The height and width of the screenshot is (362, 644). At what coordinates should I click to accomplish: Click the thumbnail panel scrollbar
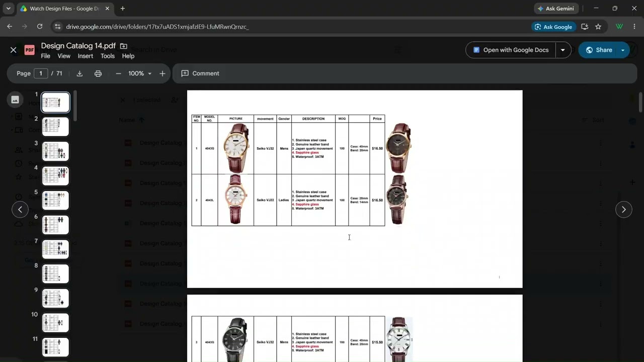pos(75,106)
